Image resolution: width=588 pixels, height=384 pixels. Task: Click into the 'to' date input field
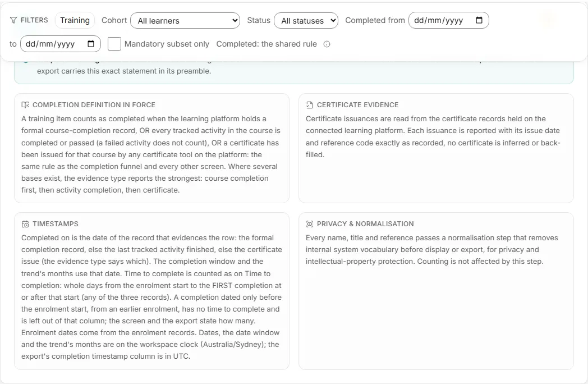(x=61, y=44)
